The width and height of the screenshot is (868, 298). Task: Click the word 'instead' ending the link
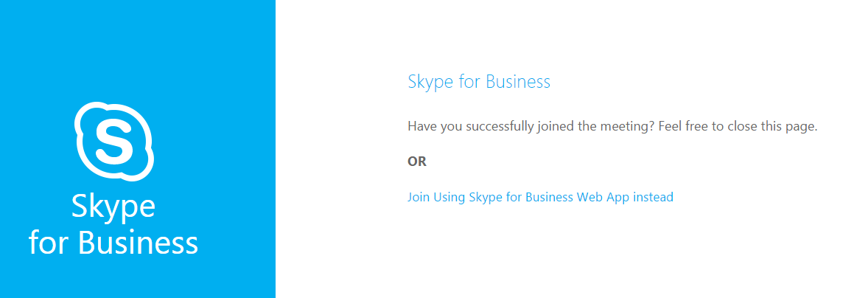click(654, 197)
